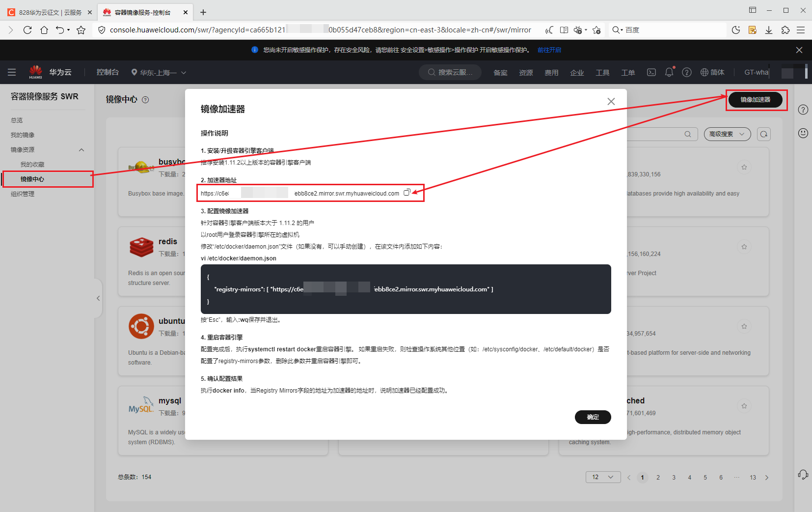Open 我的镜像 in the sidebar
This screenshot has height=512, width=812.
point(23,135)
